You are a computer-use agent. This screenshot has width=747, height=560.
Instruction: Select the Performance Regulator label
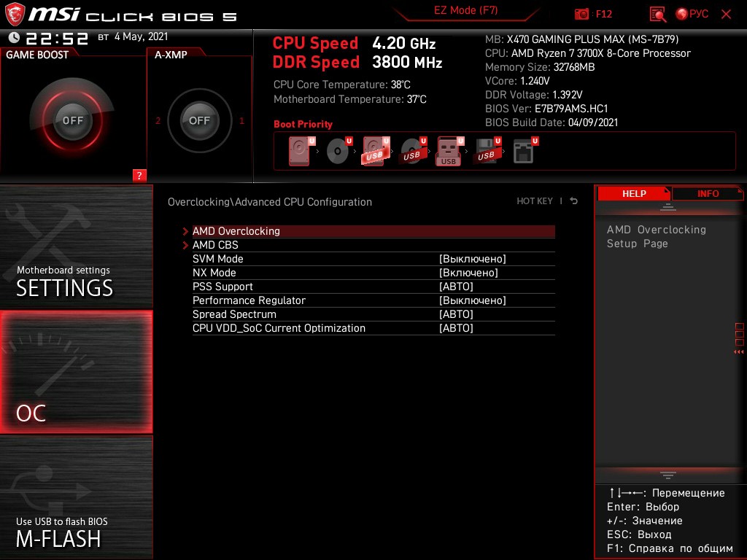[249, 300]
